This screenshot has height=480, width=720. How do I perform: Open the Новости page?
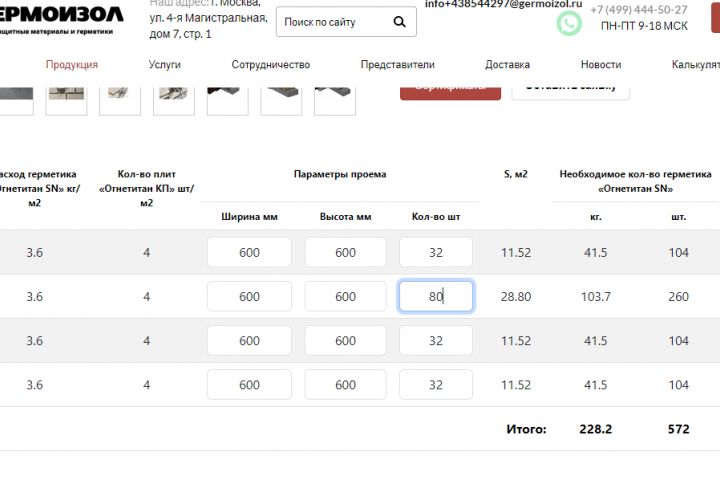(x=601, y=65)
